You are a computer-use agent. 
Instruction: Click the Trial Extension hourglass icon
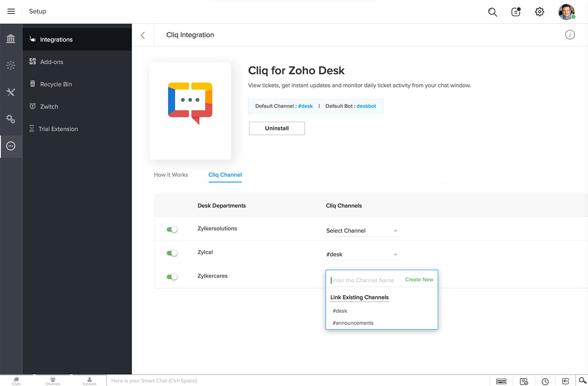point(32,129)
